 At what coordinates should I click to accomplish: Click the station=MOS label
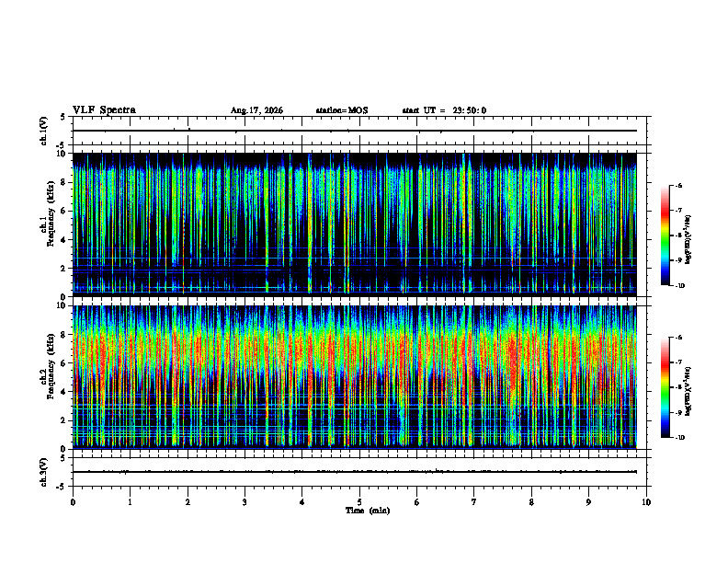(x=342, y=110)
